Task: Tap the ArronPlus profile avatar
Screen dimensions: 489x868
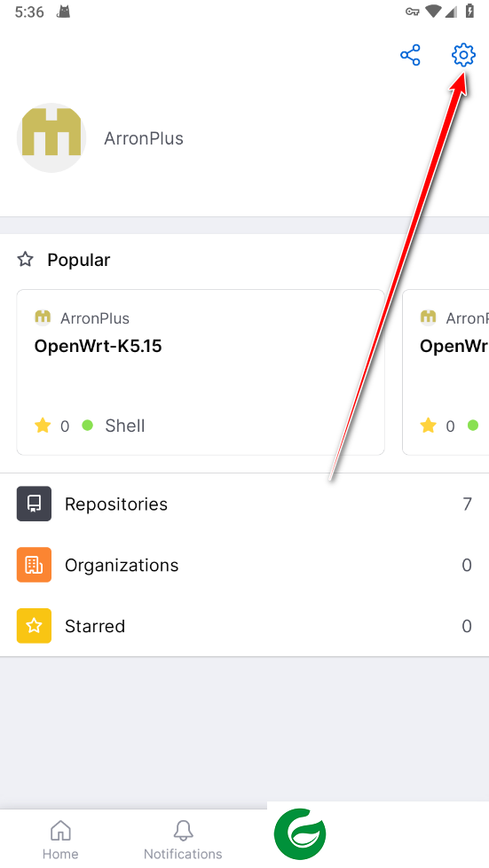Action: (51, 137)
